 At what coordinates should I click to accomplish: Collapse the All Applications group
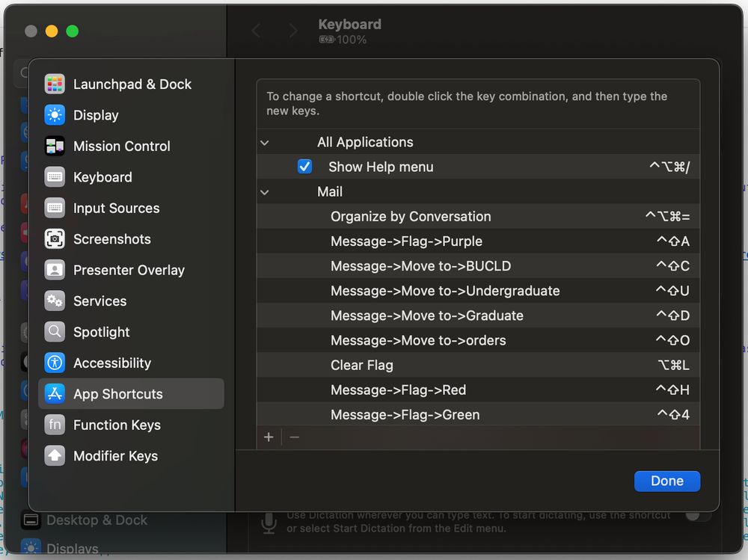coord(265,142)
